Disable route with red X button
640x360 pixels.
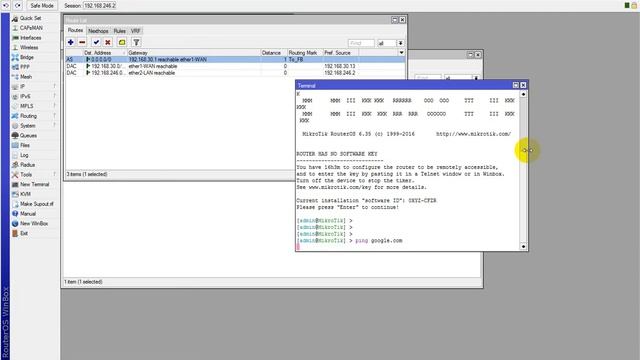pyautogui.click(x=108, y=42)
